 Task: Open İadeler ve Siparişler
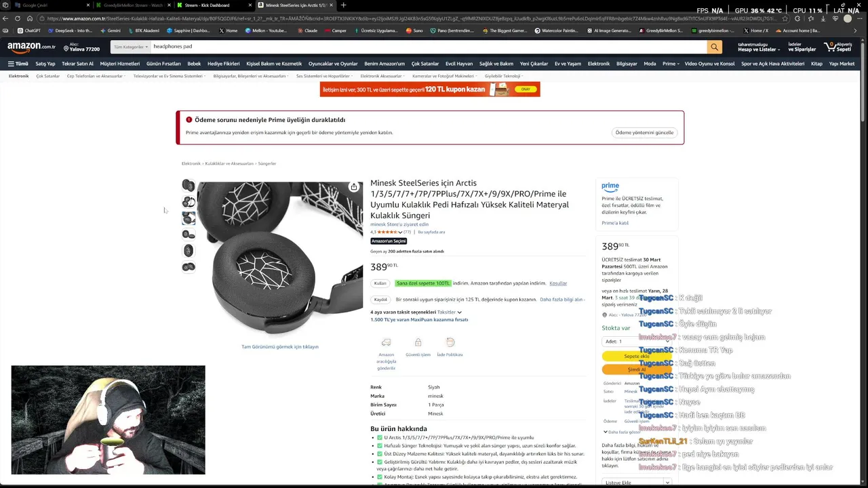(802, 47)
